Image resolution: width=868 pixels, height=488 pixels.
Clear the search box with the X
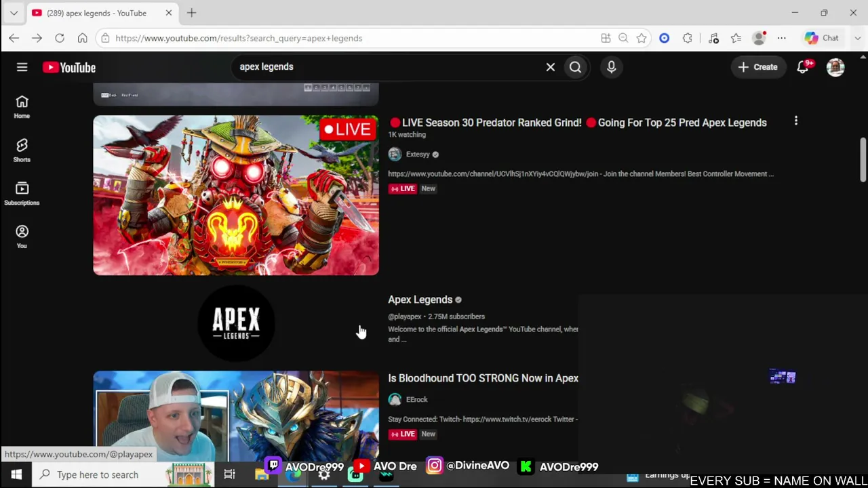coord(551,67)
